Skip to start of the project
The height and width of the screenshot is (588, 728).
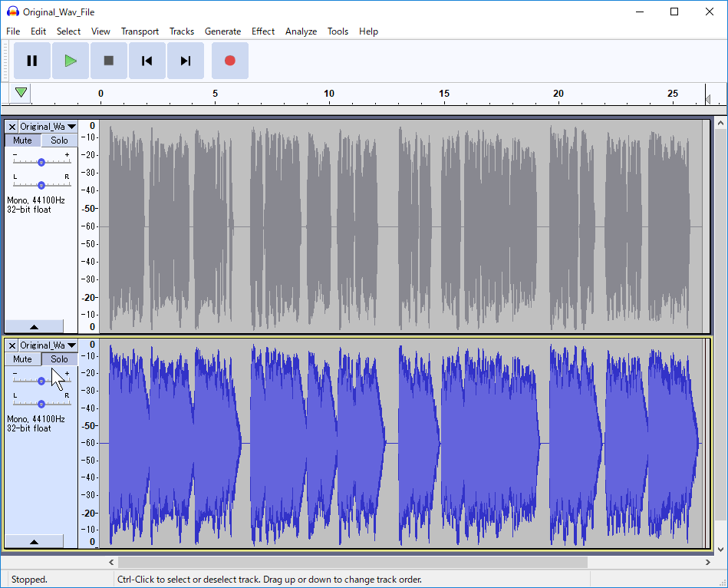point(147,61)
